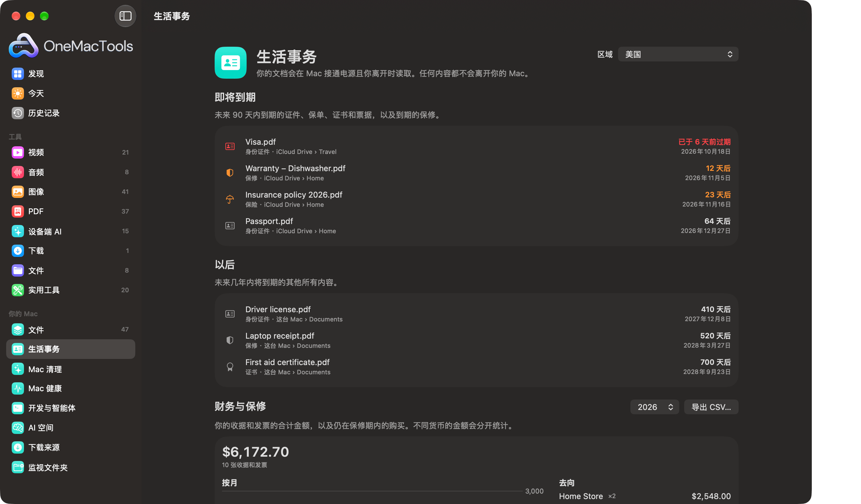
Task: Select the PDF tool icon
Action: (18, 211)
